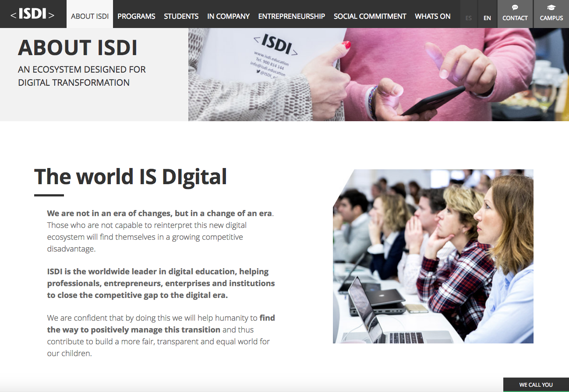This screenshot has height=392, width=569.
Task: Open the Students menu
Action: point(181,16)
